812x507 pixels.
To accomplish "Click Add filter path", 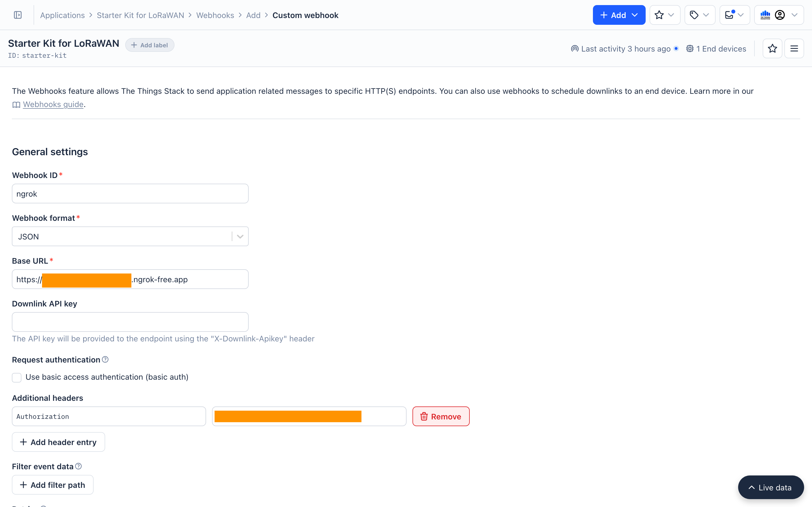I will [x=52, y=484].
